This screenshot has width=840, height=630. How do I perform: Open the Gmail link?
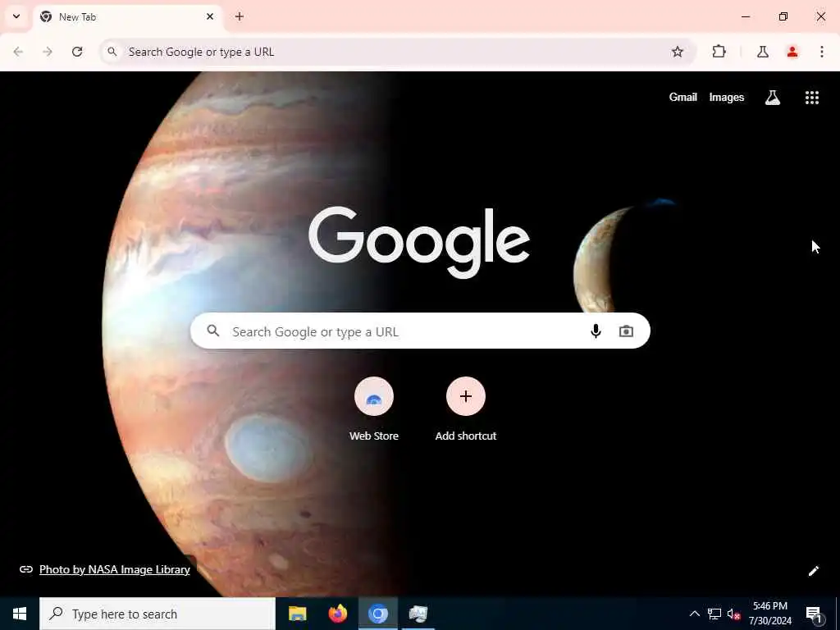pos(683,97)
